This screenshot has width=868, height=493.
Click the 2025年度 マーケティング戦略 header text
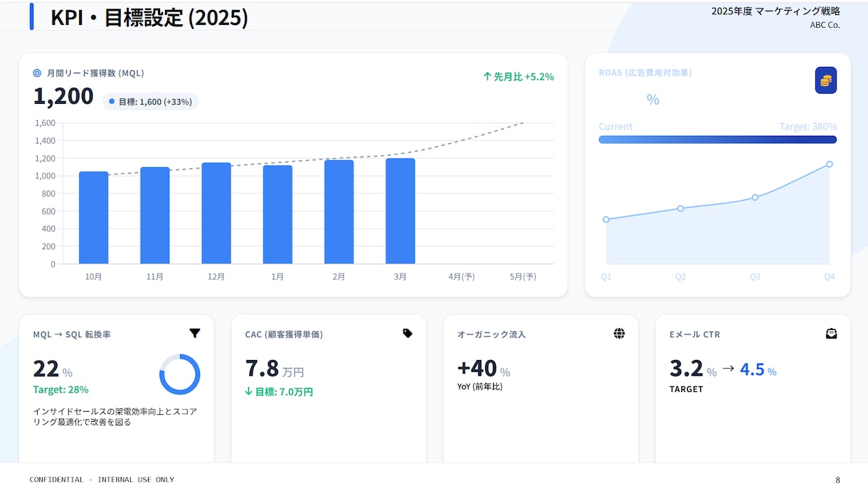pos(776,11)
